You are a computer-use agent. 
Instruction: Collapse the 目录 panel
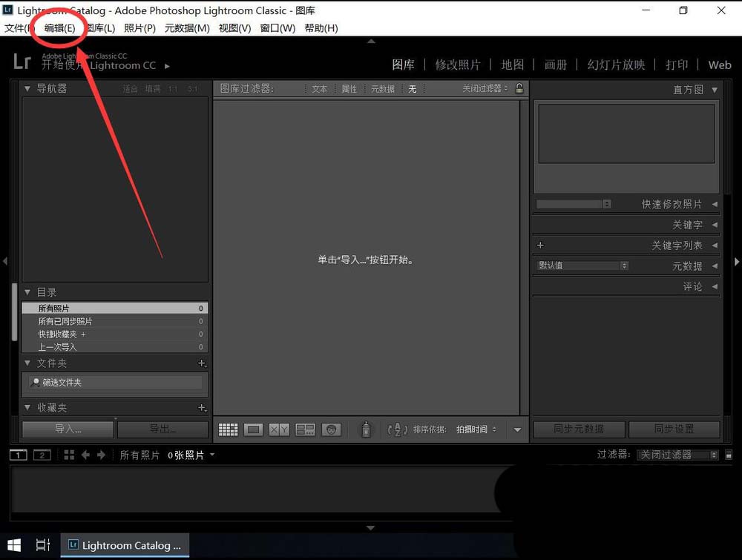pyautogui.click(x=27, y=292)
